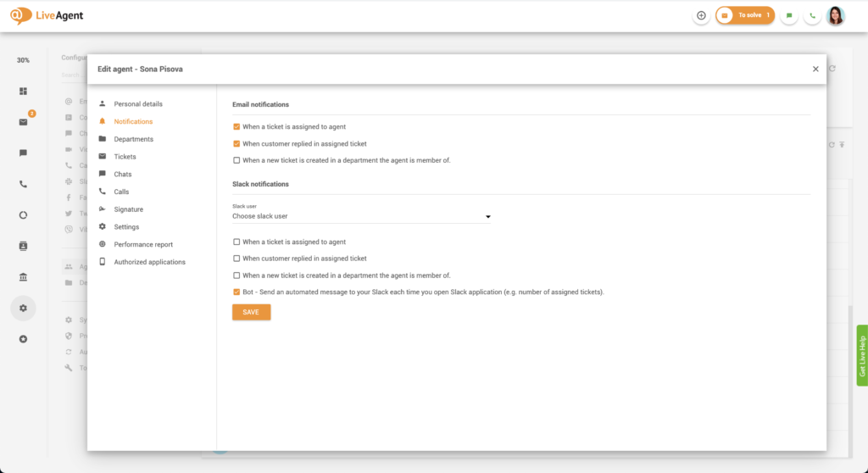Switch to the Departments section
The image size is (868, 473).
tap(133, 139)
